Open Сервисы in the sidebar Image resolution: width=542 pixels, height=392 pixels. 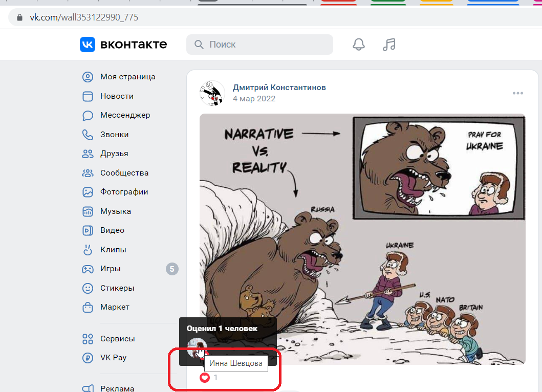pyautogui.click(x=118, y=339)
